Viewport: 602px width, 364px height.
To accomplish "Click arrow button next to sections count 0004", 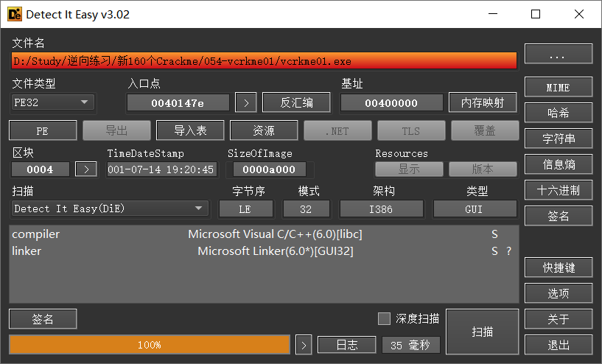I will [86, 169].
